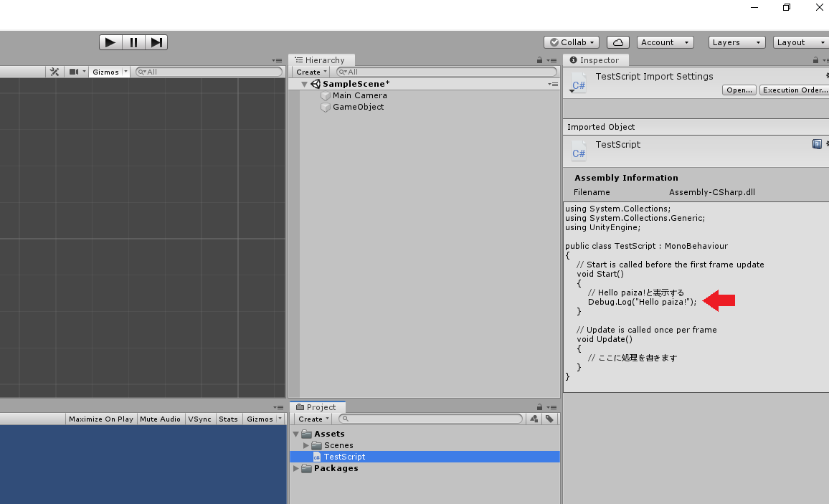829x504 pixels.
Task: Click the SampleScene Unity icon
Action: pos(316,84)
